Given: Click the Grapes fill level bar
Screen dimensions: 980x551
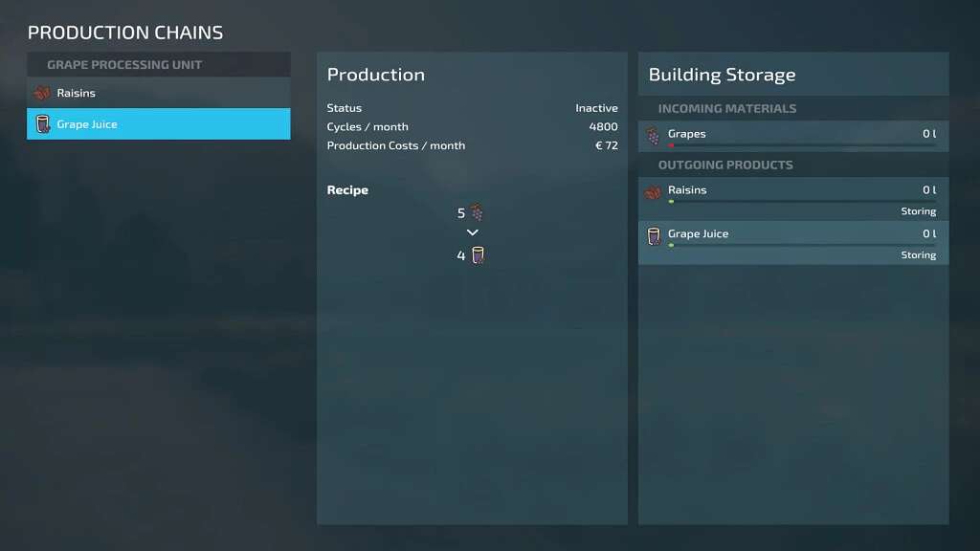Looking at the screenshot, I should click(x=802, y=145).
